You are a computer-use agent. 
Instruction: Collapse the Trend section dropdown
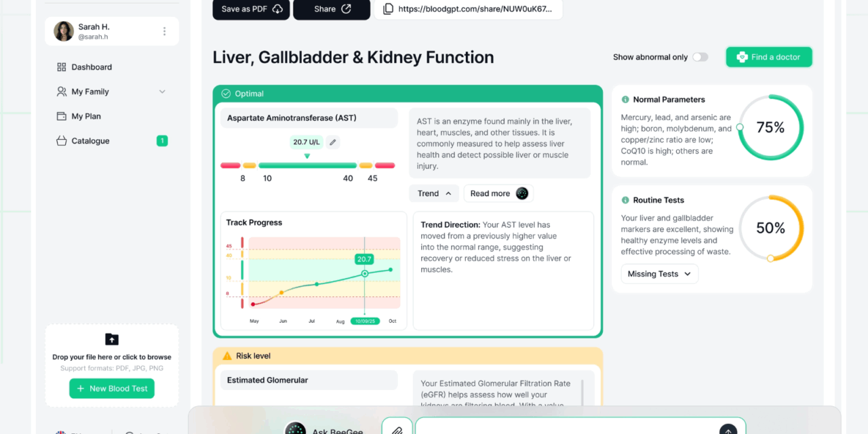point(434,193)
